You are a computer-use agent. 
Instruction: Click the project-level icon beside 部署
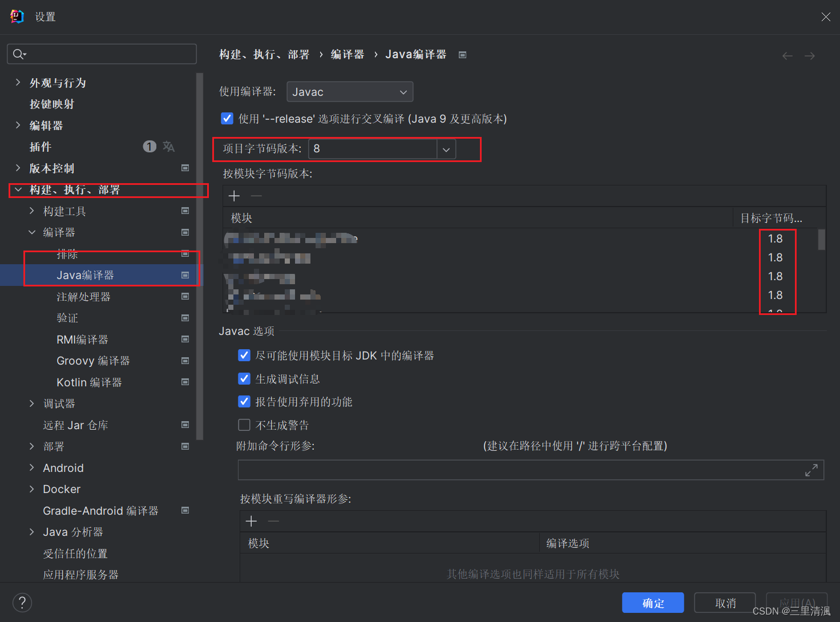click(185, 446)
